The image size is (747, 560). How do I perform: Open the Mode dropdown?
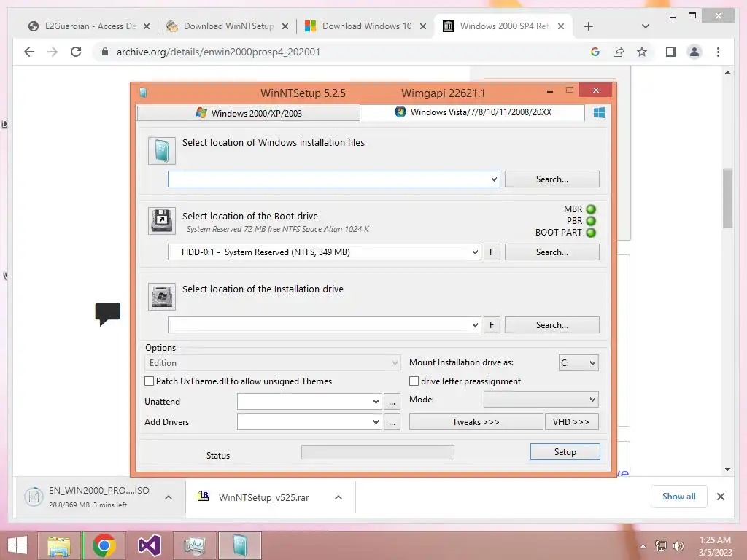click(541, 400)
